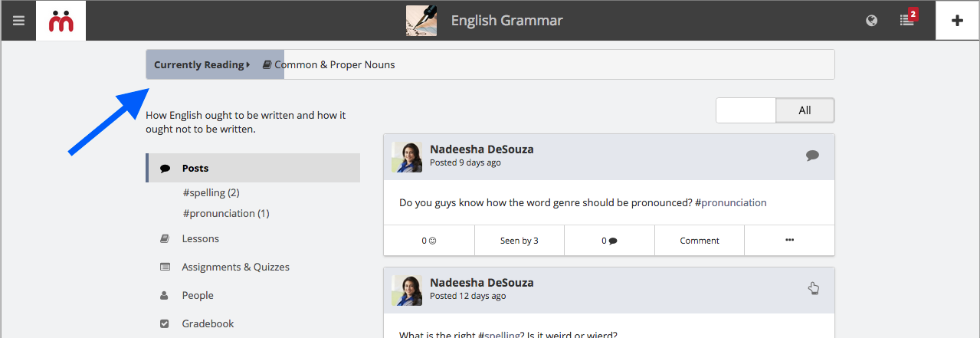Click Seen by 3 on the genre post
The image size is (980, 338).
pos(519,241)
